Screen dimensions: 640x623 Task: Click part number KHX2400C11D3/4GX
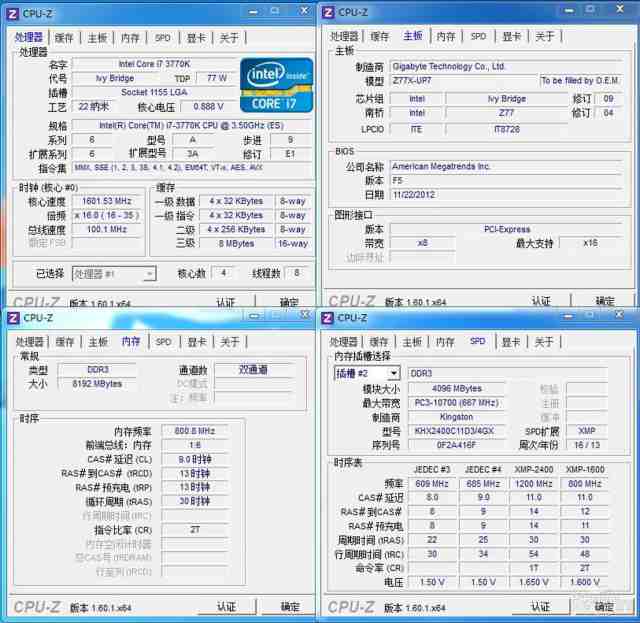tap(456, 431)
